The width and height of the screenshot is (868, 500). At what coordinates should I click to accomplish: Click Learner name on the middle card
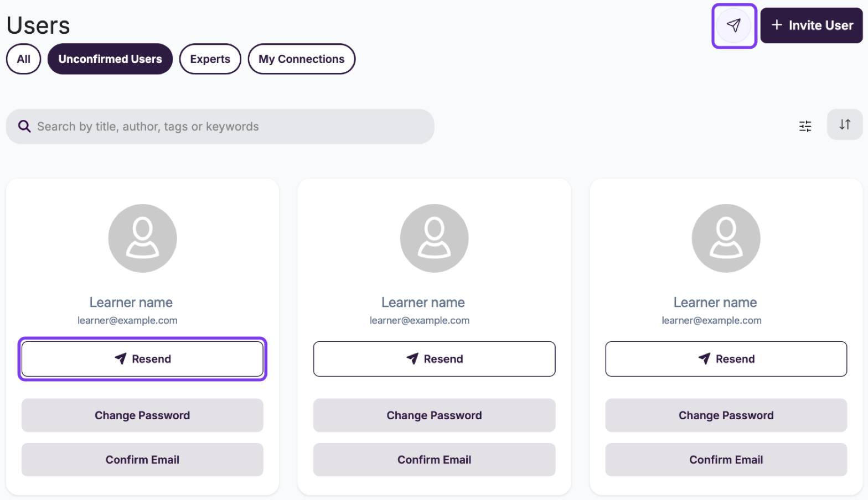tap(423, 303)
